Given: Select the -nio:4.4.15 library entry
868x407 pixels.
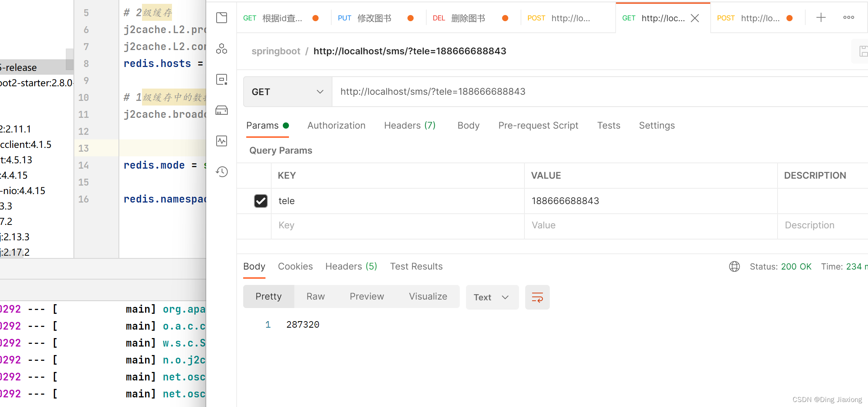Looking at the screenshot, I should point(23,191).
